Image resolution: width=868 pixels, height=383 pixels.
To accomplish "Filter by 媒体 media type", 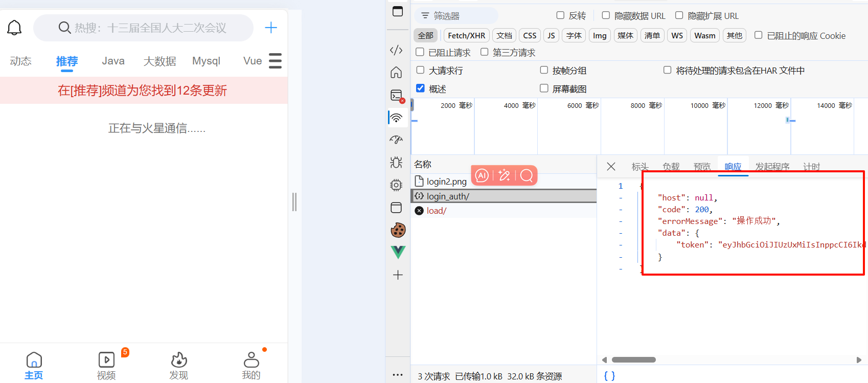I will tap(626, 35).
